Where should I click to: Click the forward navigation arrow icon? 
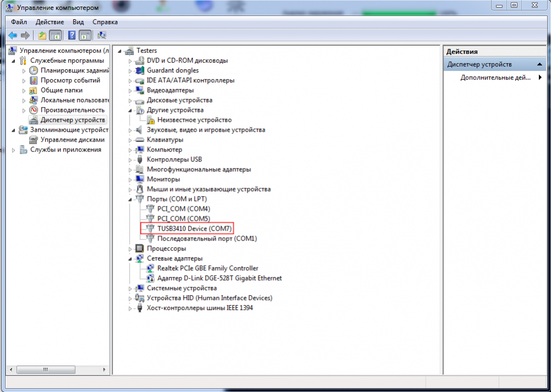(25, 35)
